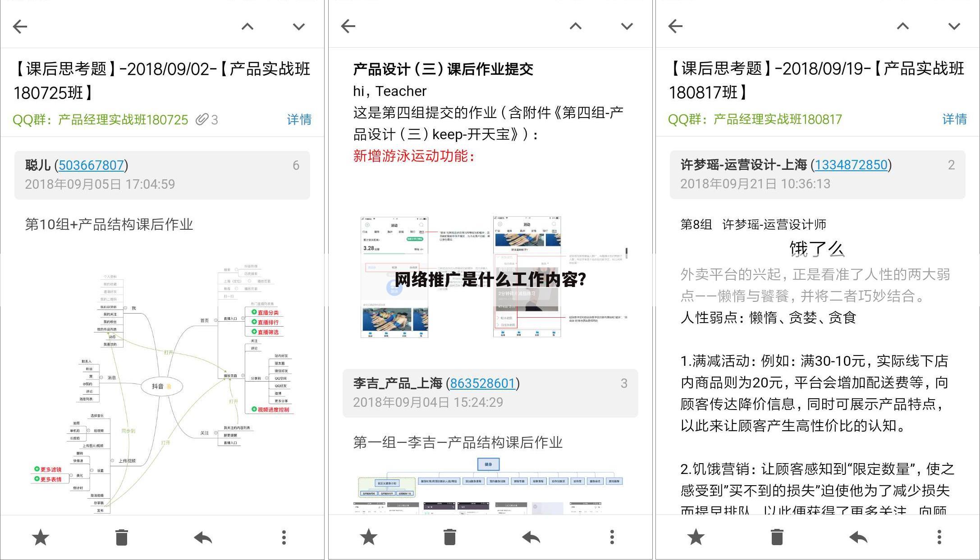Reply to the email on middle screen
Screen dimensions: 980x560
(x=531, y=537)
